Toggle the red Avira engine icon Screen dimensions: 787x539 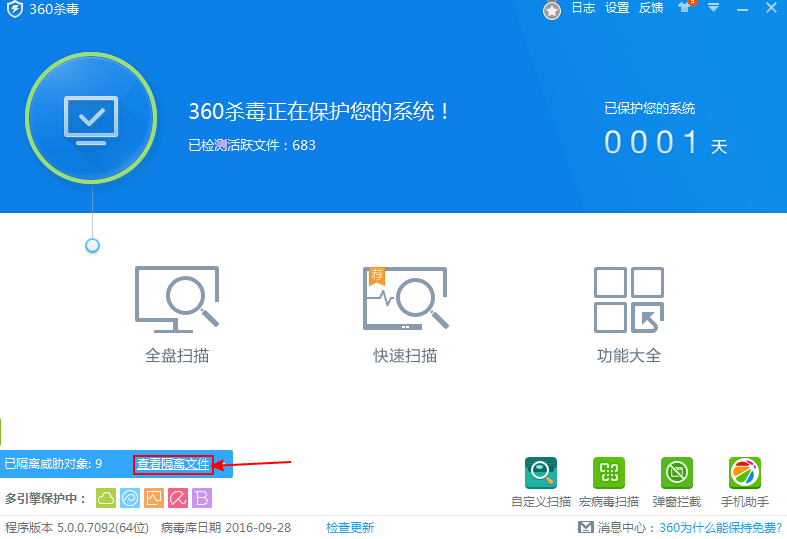178,497
